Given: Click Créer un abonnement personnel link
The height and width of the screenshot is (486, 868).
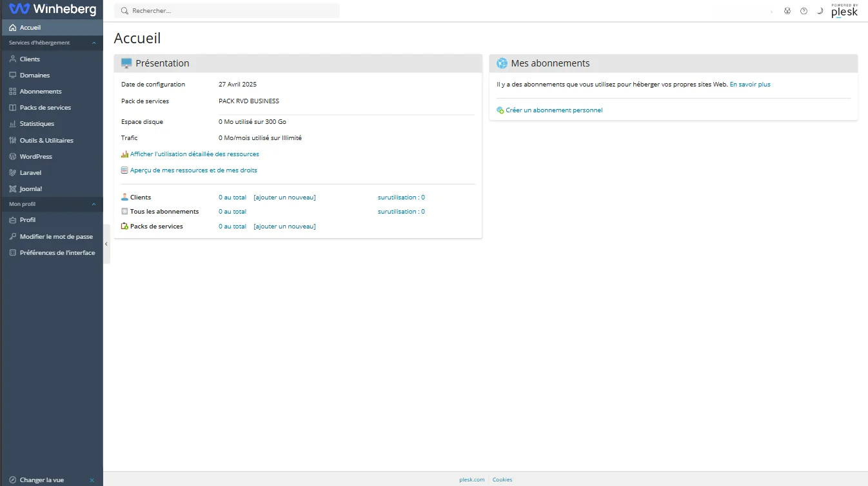Looking at the screenshot, I should point(554,110).
